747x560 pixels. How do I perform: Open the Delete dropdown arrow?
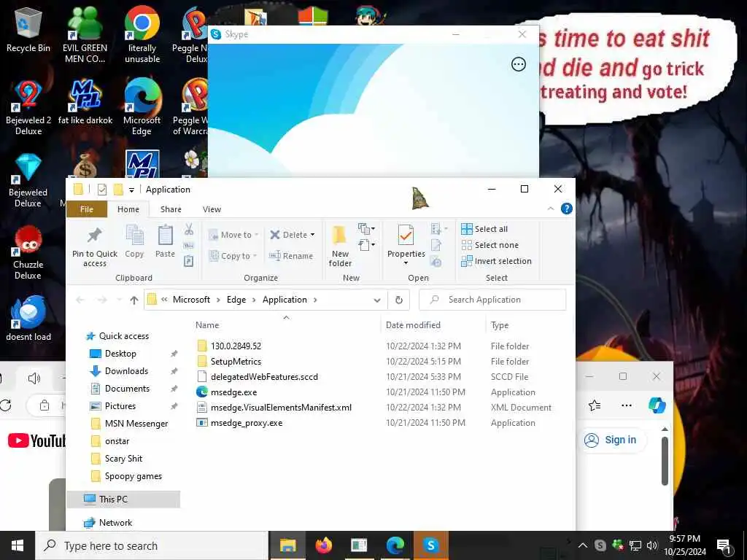click(x=312, y=235)
